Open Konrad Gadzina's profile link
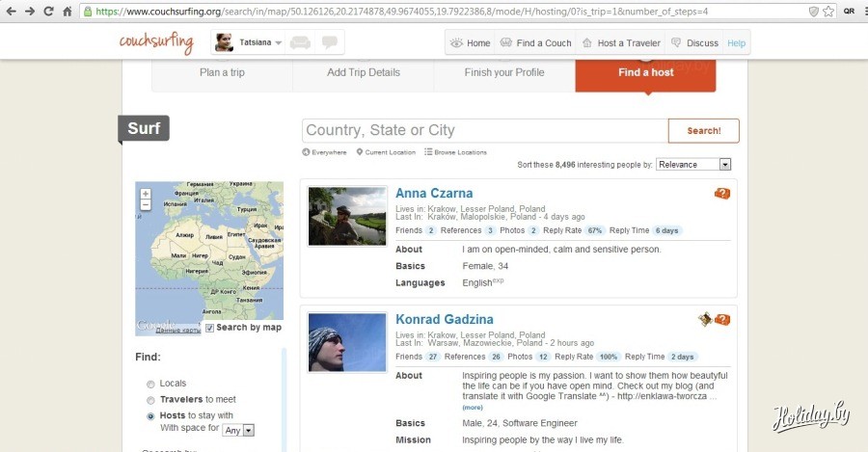 click(x=444, y=319)
